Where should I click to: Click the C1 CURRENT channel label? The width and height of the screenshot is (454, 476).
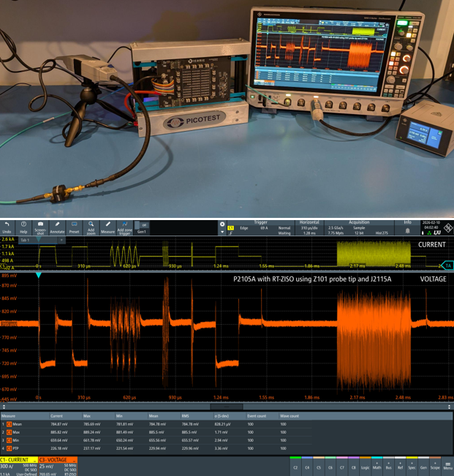[16, 460]
